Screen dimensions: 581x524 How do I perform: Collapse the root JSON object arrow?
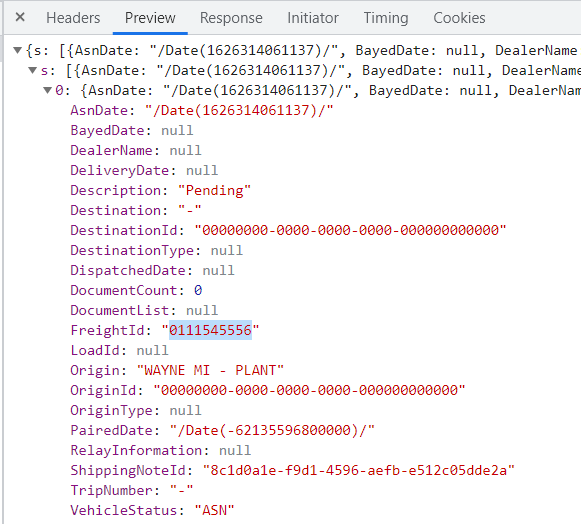point(17,50)
